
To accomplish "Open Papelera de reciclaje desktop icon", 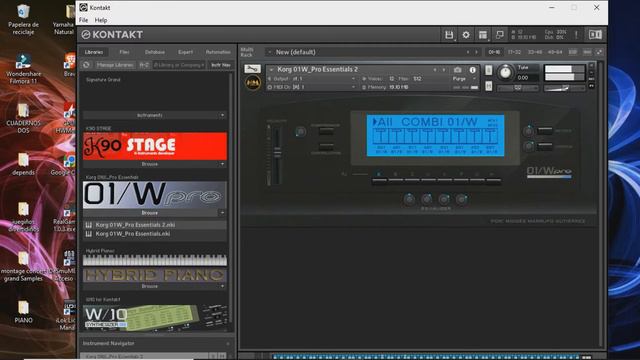I will coord(23,19).
